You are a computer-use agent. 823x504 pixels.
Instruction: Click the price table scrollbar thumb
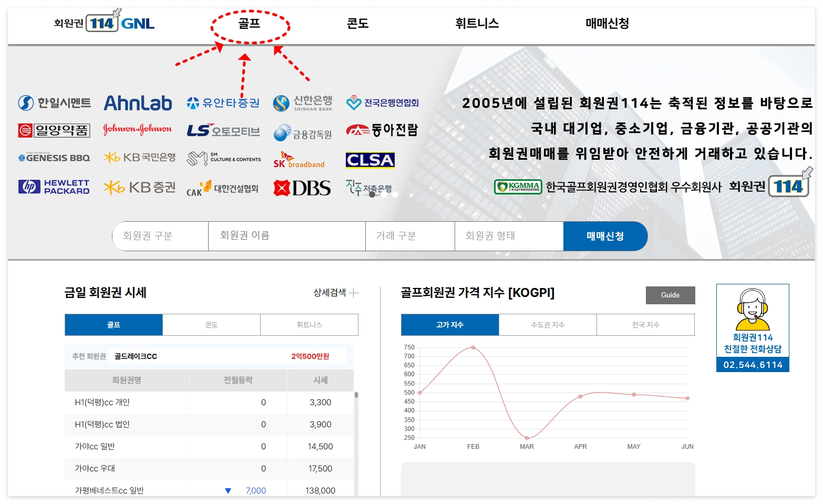click(356, 395)
